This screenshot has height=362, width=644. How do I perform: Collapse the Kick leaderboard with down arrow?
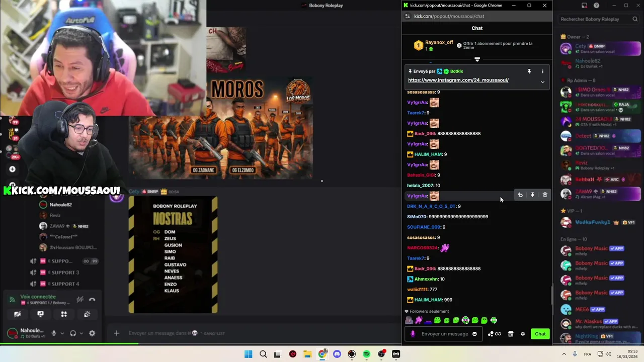tap(477, 59)
